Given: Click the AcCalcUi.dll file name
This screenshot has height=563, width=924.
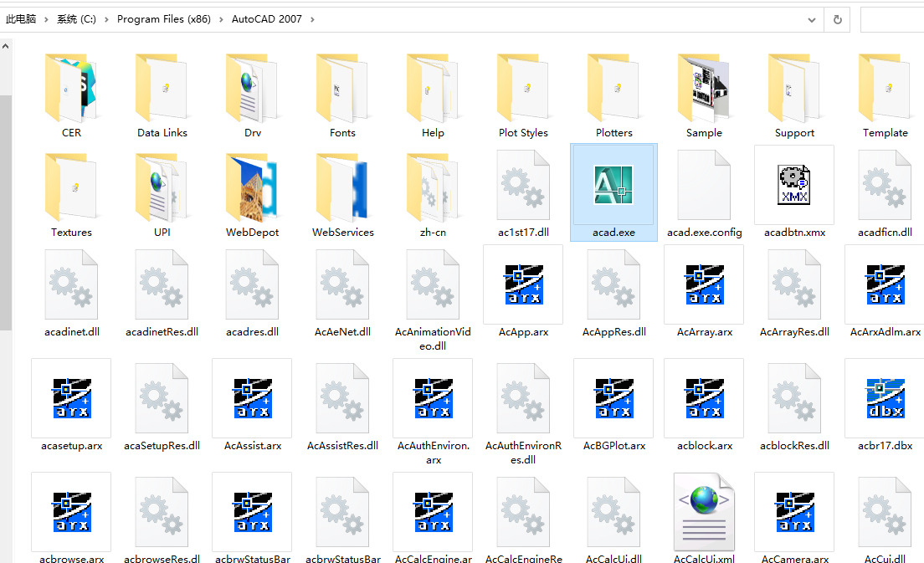Looking at the screenshot, I should pyautogui.click(x=614, y=558).
